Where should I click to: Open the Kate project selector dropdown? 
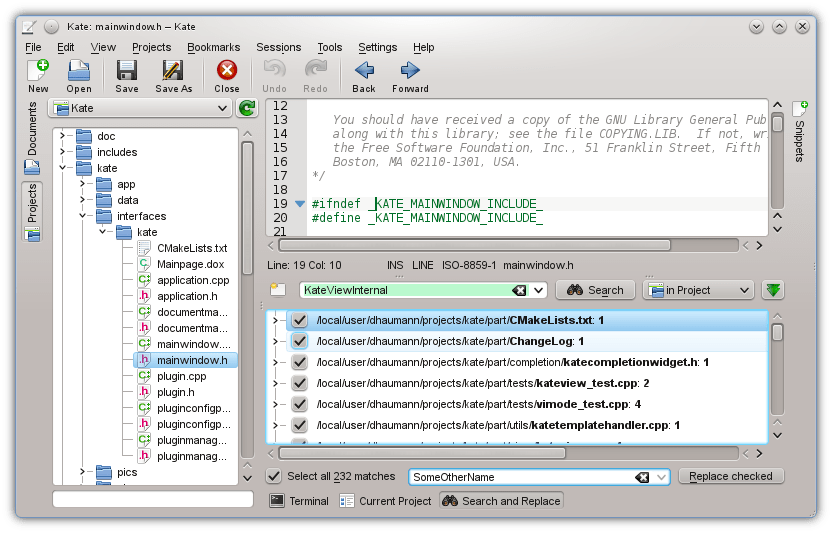pyautogui.click(x=141, y=108)
